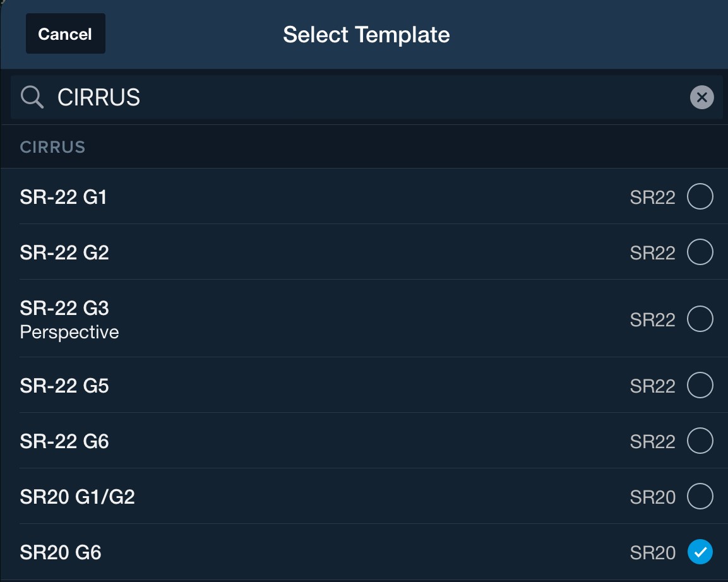This screenshot has width=728, height=582.
Task: Select the SR-22 G5 radio button
Action: coord(700,385)
